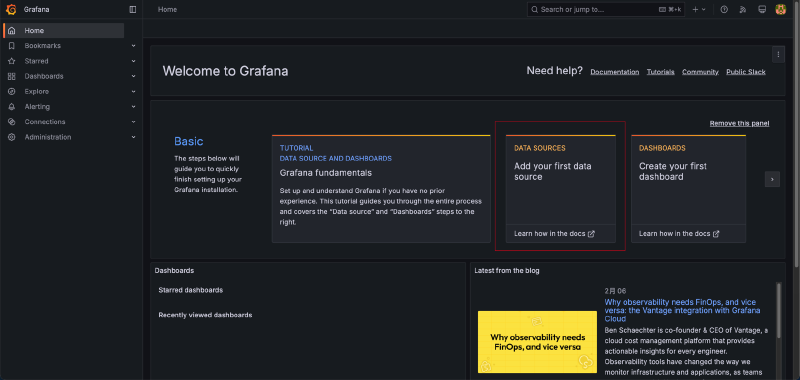Viewport: 800px width, 380px height.
Task: Expand the Administration section chevron
Action: pos(133,137)
